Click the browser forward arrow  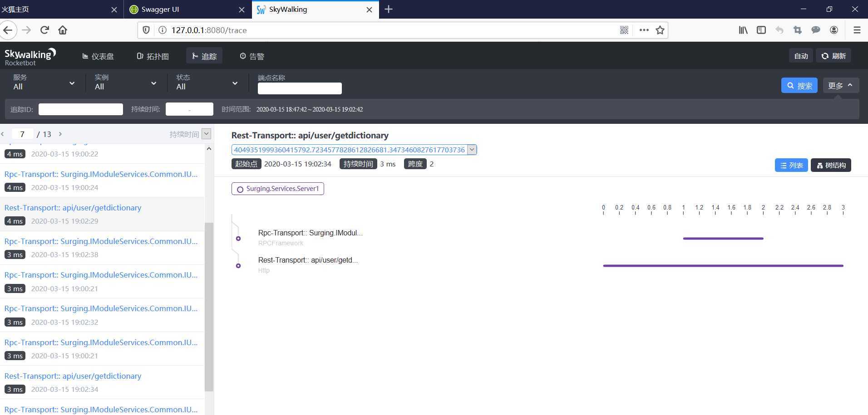26,30
